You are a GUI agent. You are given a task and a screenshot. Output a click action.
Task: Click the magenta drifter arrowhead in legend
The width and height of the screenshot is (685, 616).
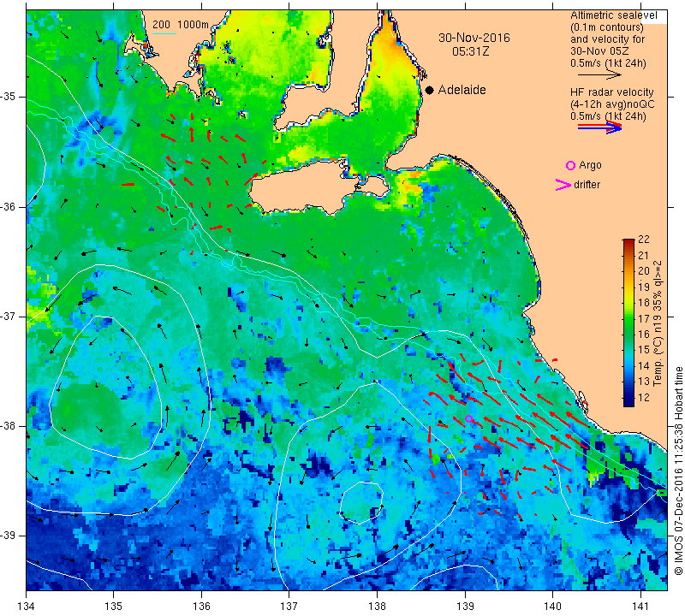coord(563,185)
